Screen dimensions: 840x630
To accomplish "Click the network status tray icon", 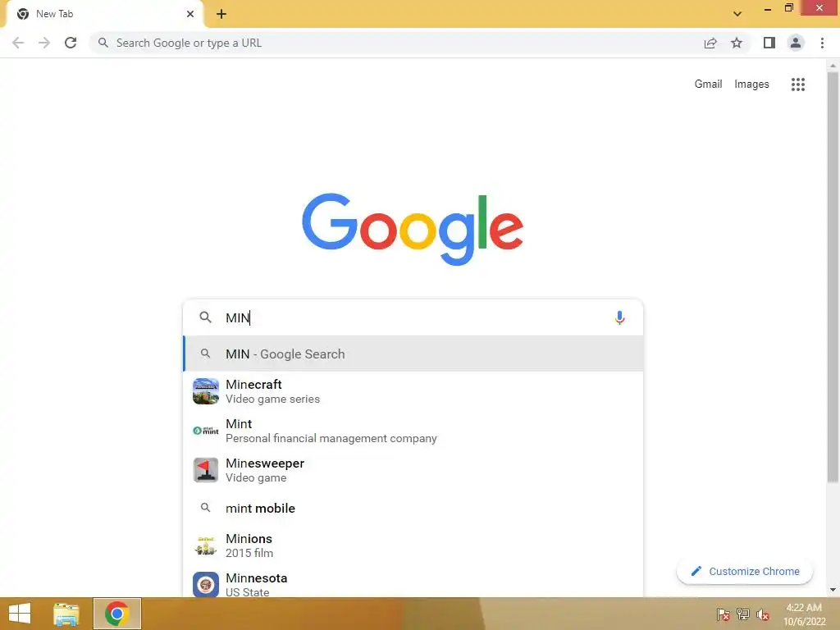I will coord(743,614).
